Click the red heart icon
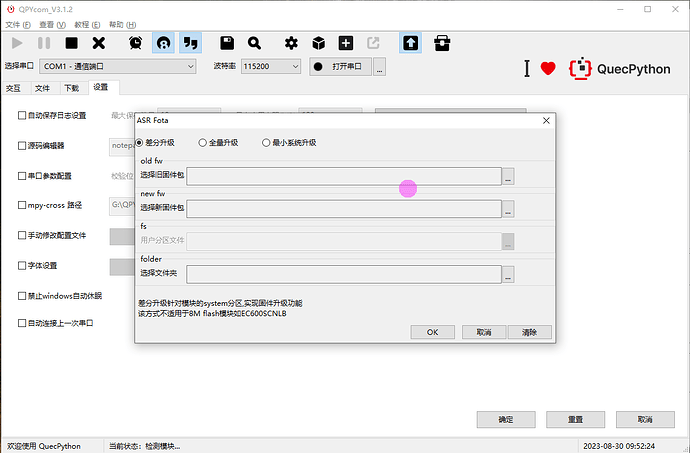The image size is (690, 453). pos(548,69)
